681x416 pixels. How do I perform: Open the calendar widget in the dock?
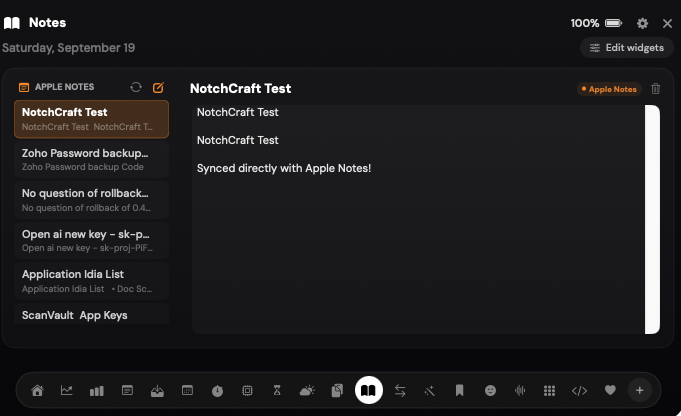[x=187, y=390]
